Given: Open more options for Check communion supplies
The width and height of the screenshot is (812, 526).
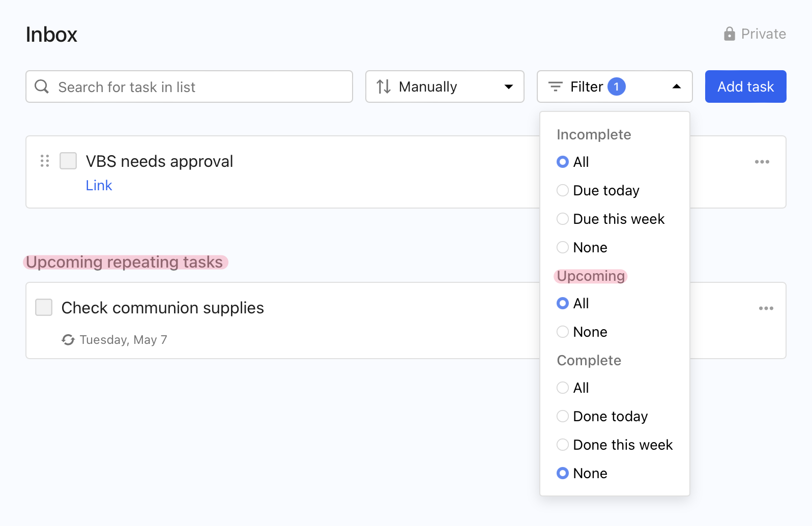Looking at the screenshot, I should pos(766,308).
